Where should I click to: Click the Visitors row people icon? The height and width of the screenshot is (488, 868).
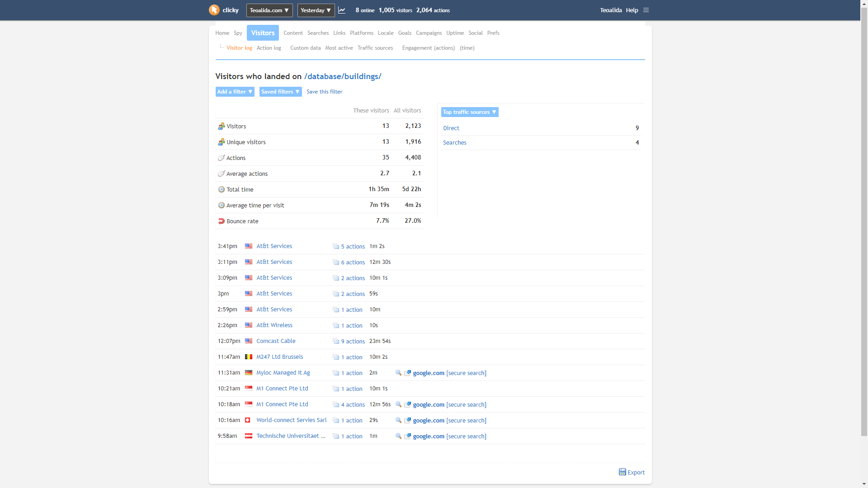coord(221,126)
